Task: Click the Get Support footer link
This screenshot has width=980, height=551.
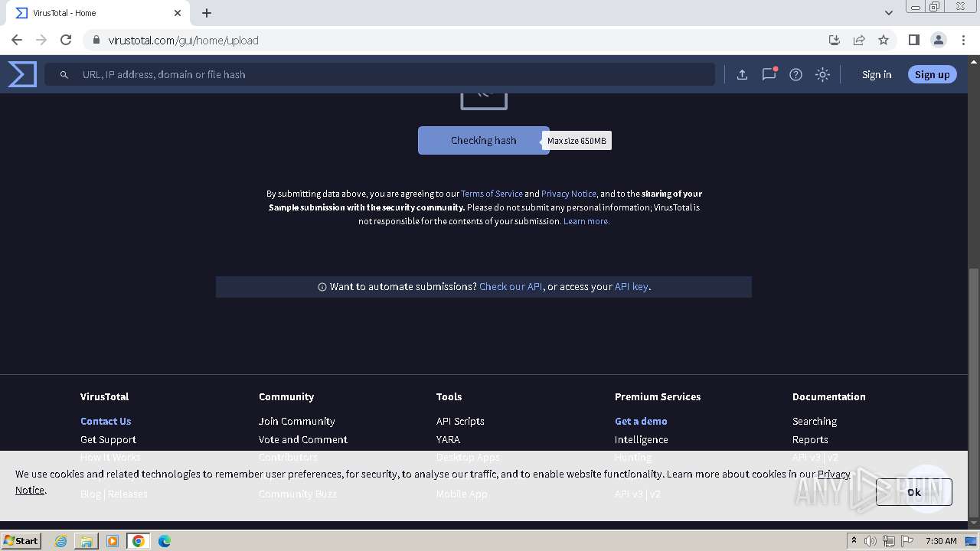Action: pos(108,439)
